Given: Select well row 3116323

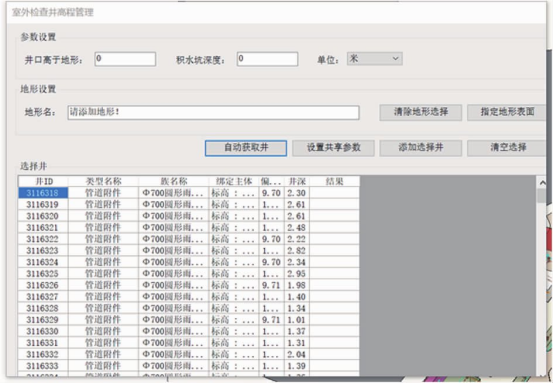Looking at the screenshot, I should point(189,250).
